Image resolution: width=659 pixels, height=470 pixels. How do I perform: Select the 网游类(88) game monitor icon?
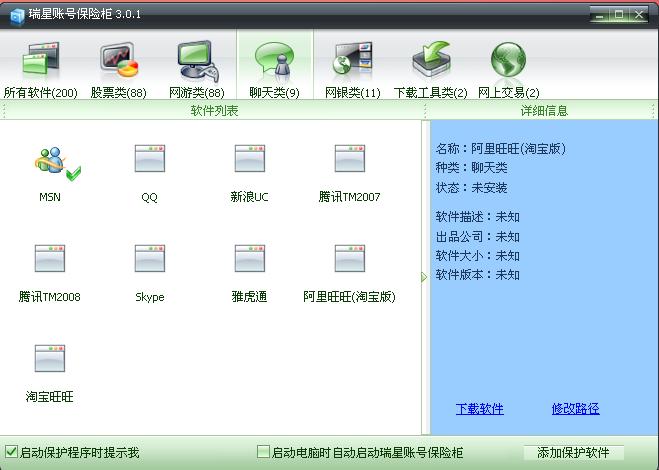(x=197, y=61)
